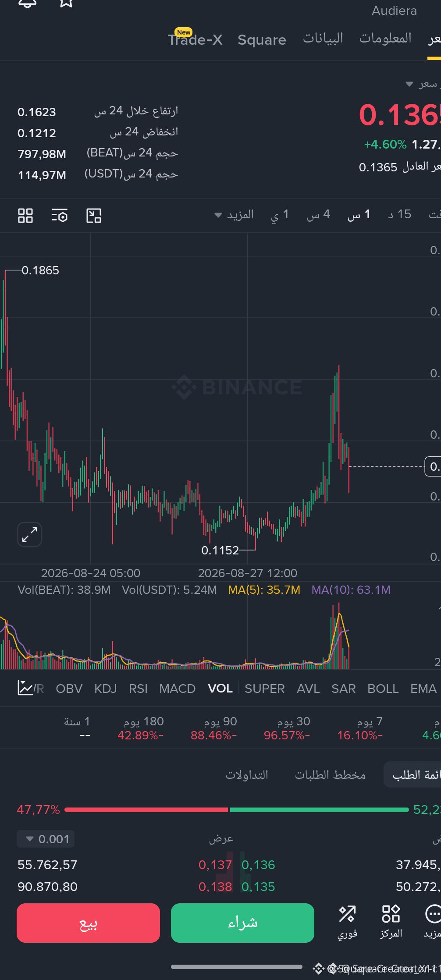Open the chart grid layout icon
This screenshot has width=441, height=980.
[25, 216]
